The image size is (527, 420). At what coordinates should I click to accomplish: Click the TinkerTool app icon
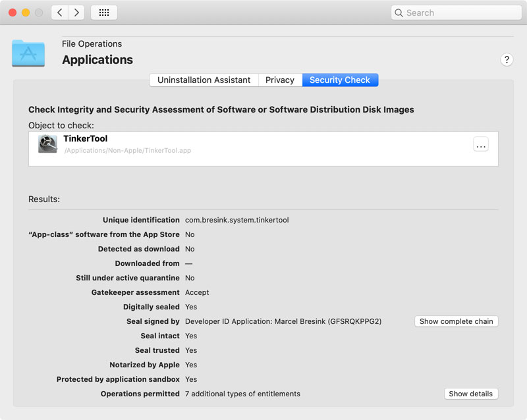tap(47, 144)
